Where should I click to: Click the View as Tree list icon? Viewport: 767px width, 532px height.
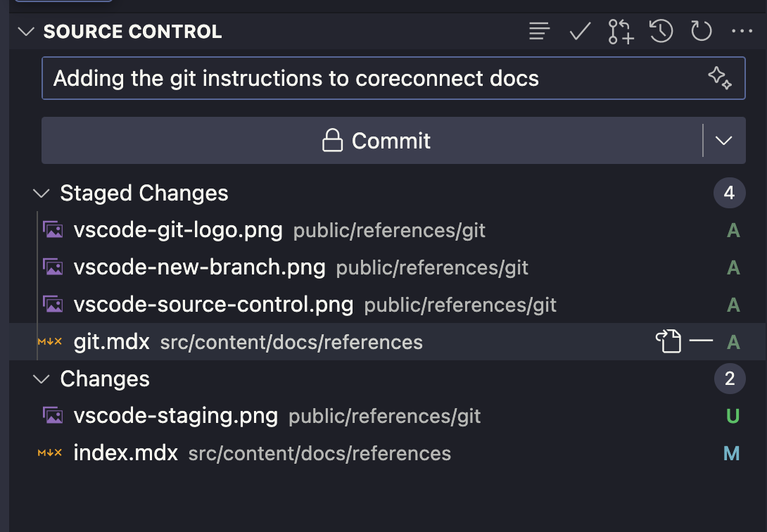coord(539,31)
